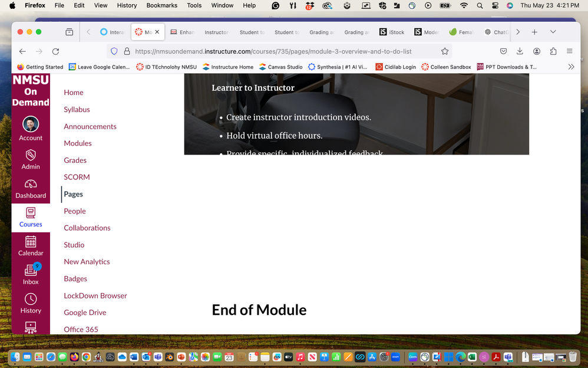This screenshot has width=588, height=368.
Task: Open the Studio link
Action: coord(74,245)
